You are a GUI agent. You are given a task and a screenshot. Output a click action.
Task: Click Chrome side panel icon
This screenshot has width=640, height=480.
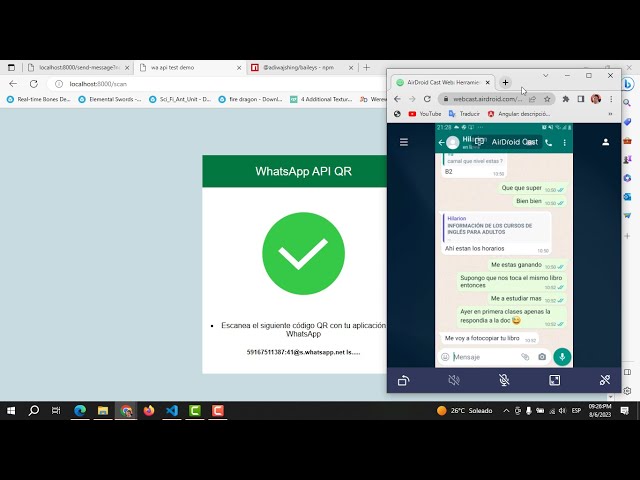pyautogui.click(x=581, y=99)
